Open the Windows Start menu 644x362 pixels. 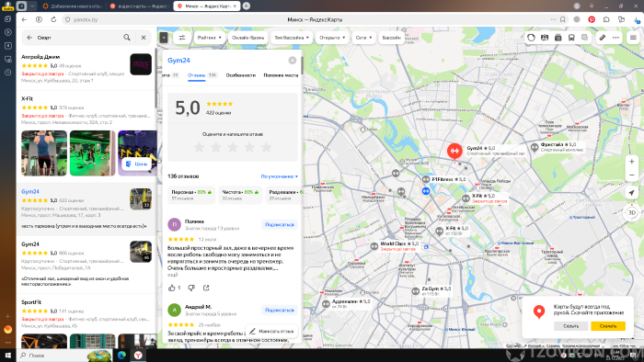(7, 355)
